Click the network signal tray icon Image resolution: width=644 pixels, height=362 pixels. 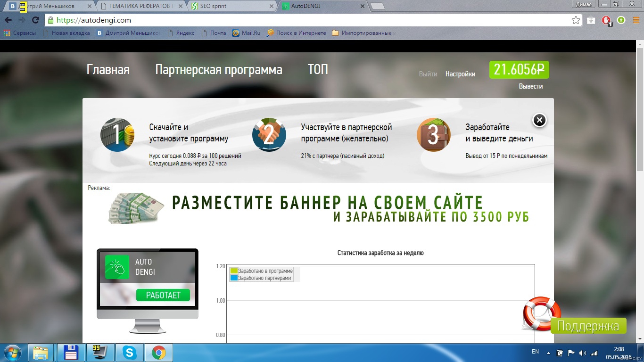(594, 353)
